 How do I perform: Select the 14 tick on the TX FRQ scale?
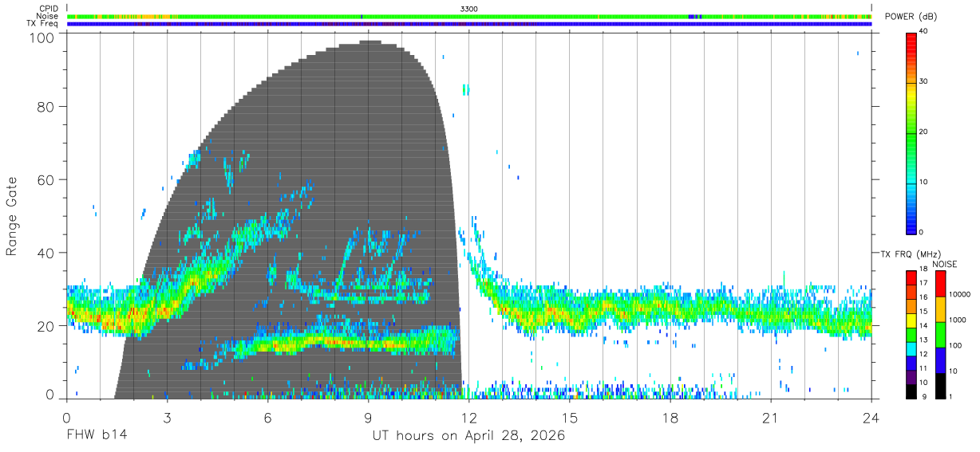(x=924, y=325)
